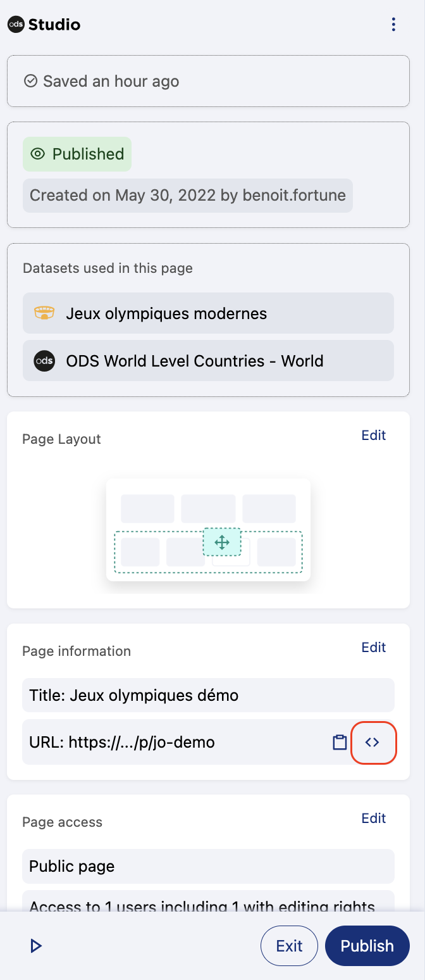The width and height of the screenshot is (425, 980).
Task: Click the preview play icon
Action: point(36,946)
